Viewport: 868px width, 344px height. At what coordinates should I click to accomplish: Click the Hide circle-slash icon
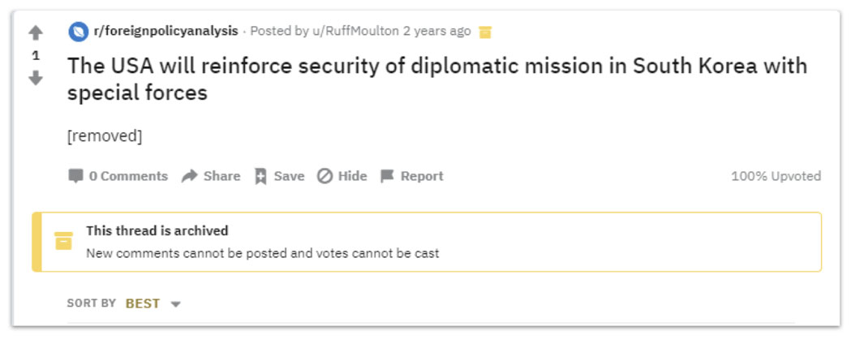[324, 176]
